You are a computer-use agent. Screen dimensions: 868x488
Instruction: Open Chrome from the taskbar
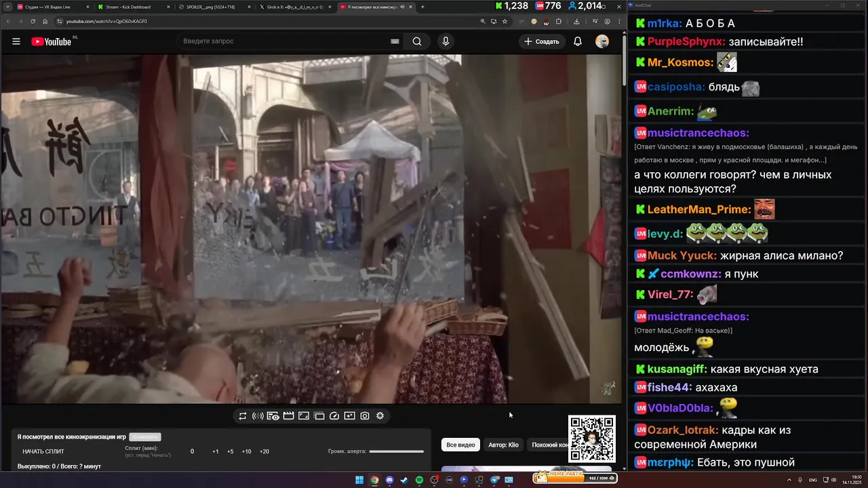click(x=374, y=480)
